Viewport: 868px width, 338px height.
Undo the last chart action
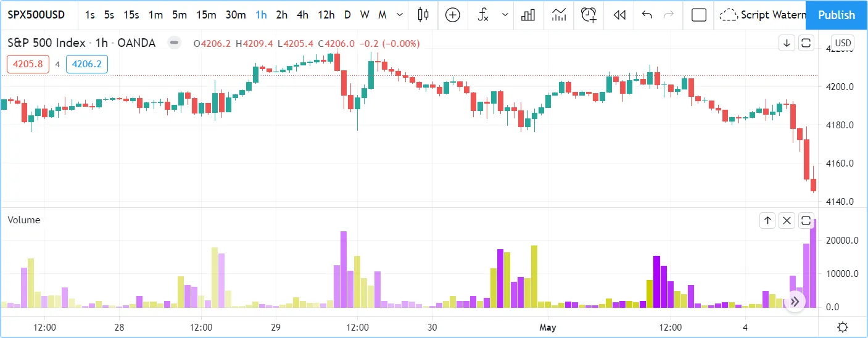647,15
